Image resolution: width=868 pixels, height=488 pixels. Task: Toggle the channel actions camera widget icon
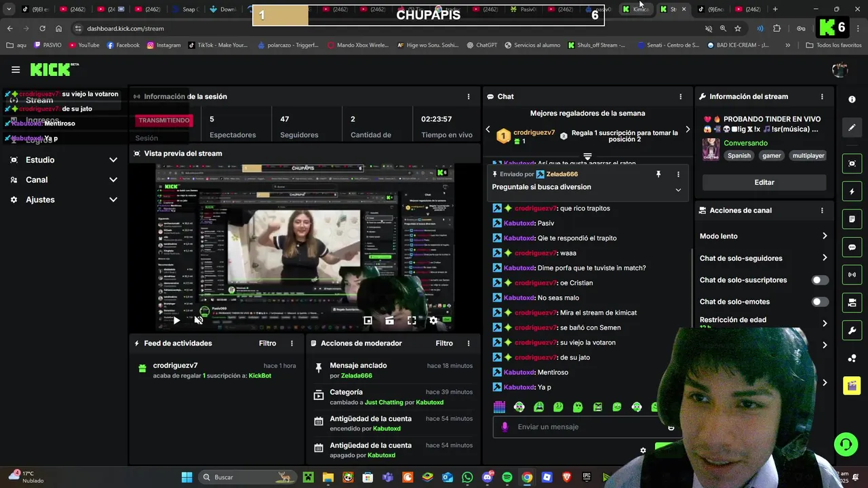point(852,302)
